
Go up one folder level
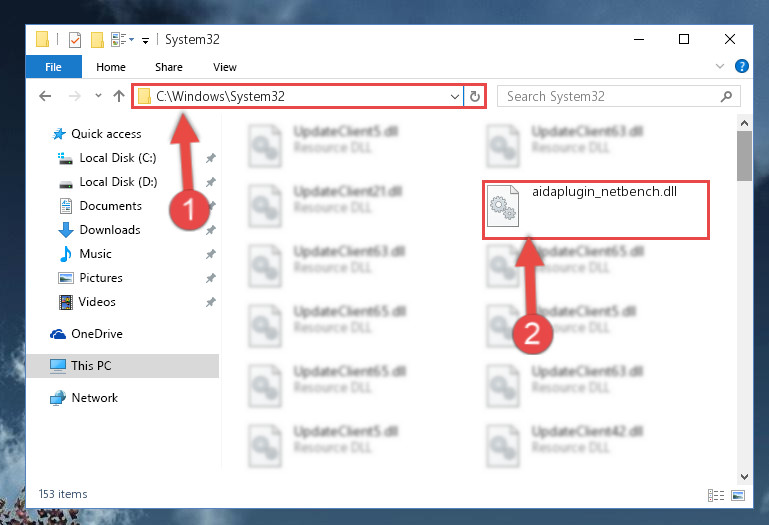coord(119,96)
